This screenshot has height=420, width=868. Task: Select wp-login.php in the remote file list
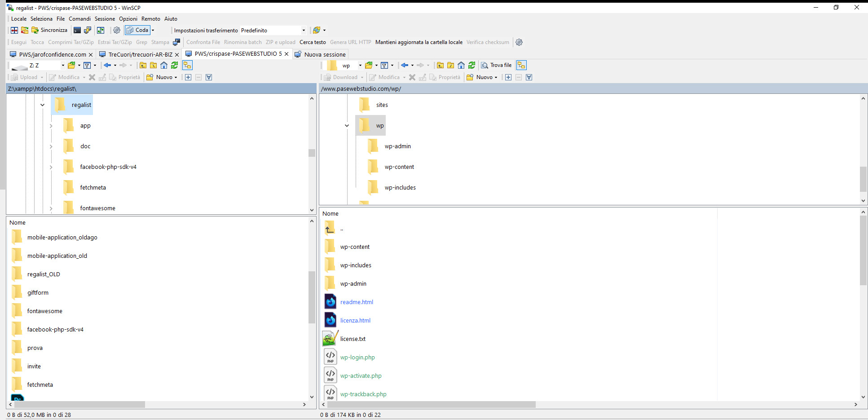[x=357, y=358]
